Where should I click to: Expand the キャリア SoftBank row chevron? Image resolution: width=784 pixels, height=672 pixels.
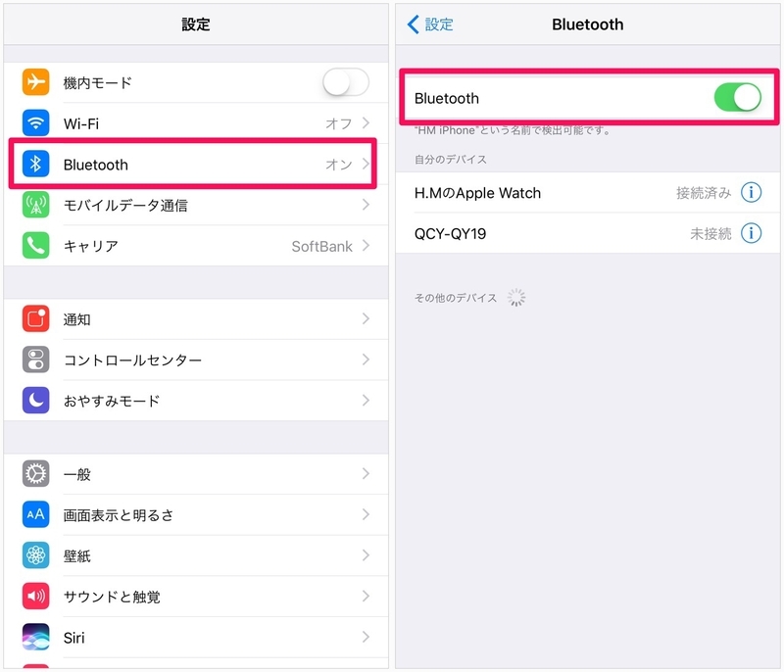click(x=366, y=245)
